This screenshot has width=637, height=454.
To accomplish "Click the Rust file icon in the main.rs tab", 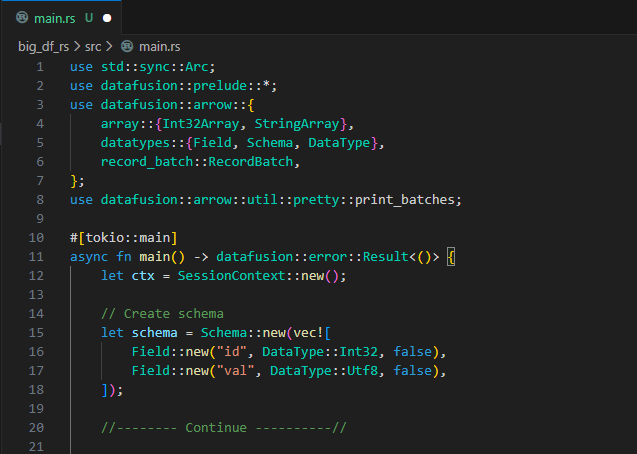I will [22, 17].
